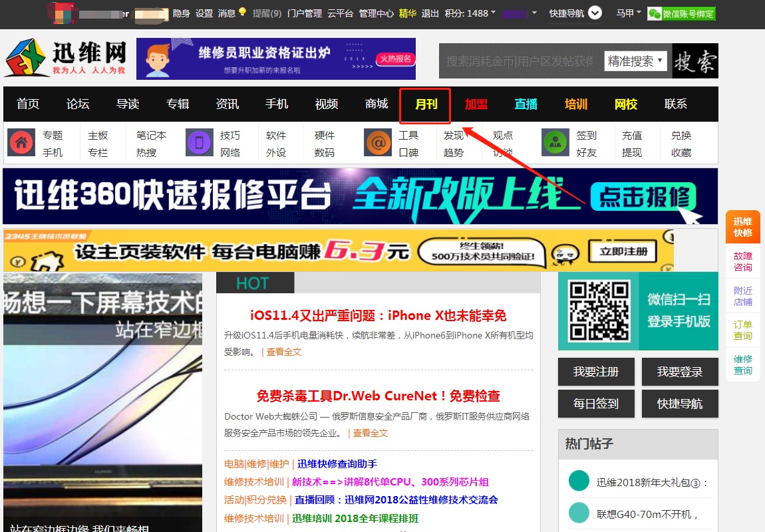The width and height of the screenshot is (765, 532).
Task: Open 维修查询 in floating sidebar
Action: pos(742,364)
